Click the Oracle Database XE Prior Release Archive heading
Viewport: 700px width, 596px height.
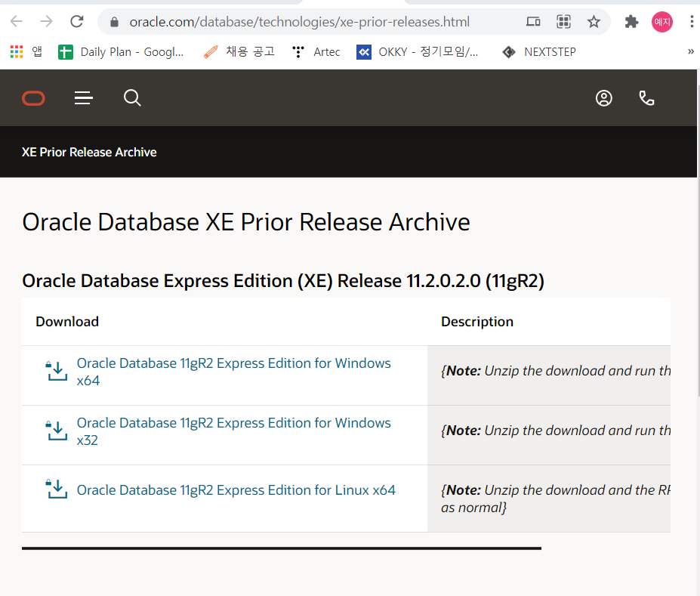point(246,222)
